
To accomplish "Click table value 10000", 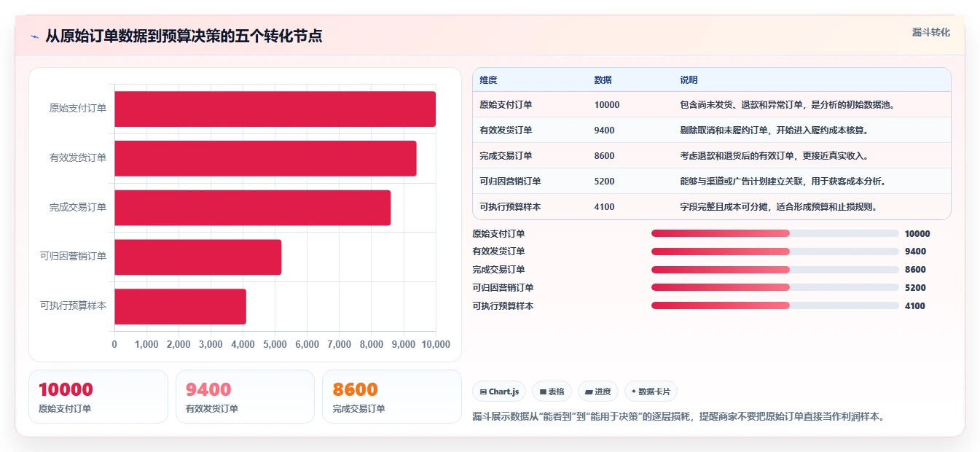I will point(607,105).
